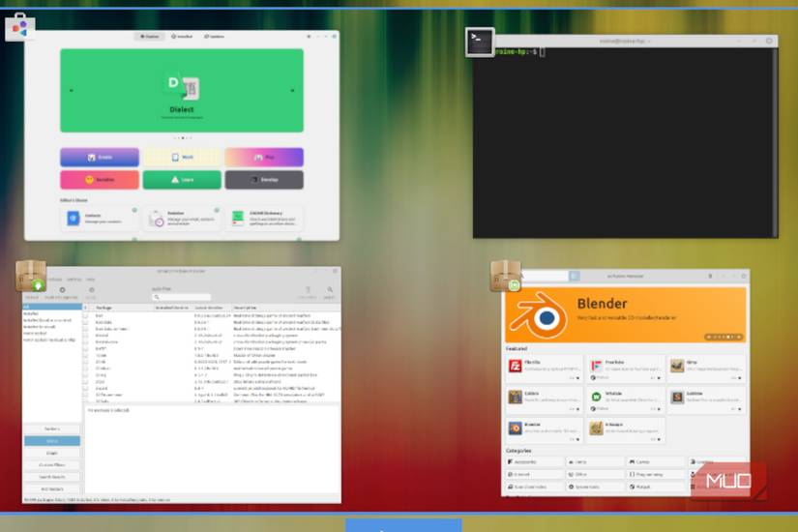
Task: Focus the Quick filter field in Synaptic
Action: click(x=182, y=297)
